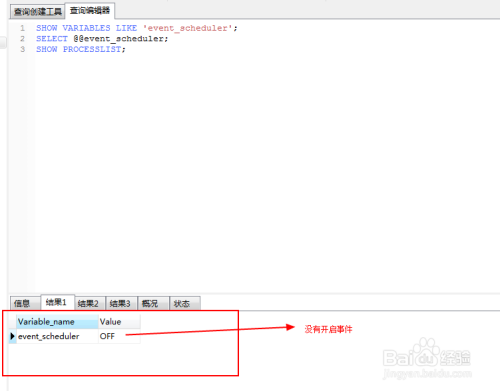Switch to the 结果2 tab
The width and height of the screenshot is (500, 391).
[x=90, y=303]
